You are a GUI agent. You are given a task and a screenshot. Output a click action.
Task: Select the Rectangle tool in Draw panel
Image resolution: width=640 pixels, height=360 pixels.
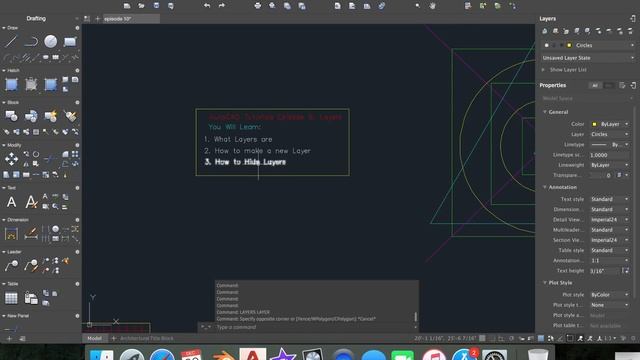coord(70,41)
